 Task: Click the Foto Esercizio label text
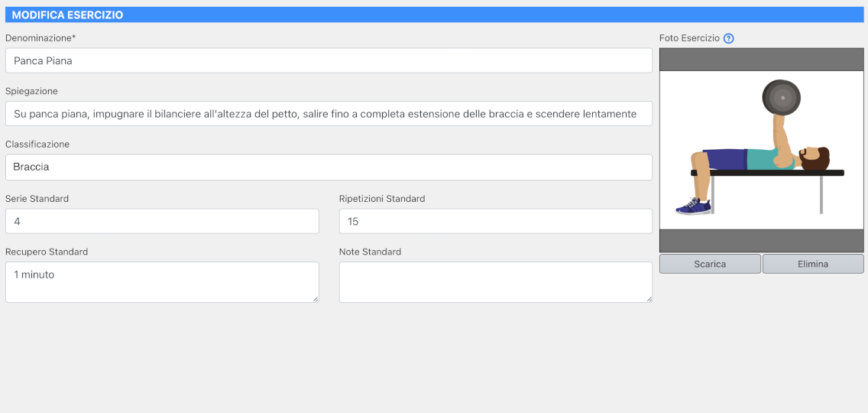pos(689,38)
